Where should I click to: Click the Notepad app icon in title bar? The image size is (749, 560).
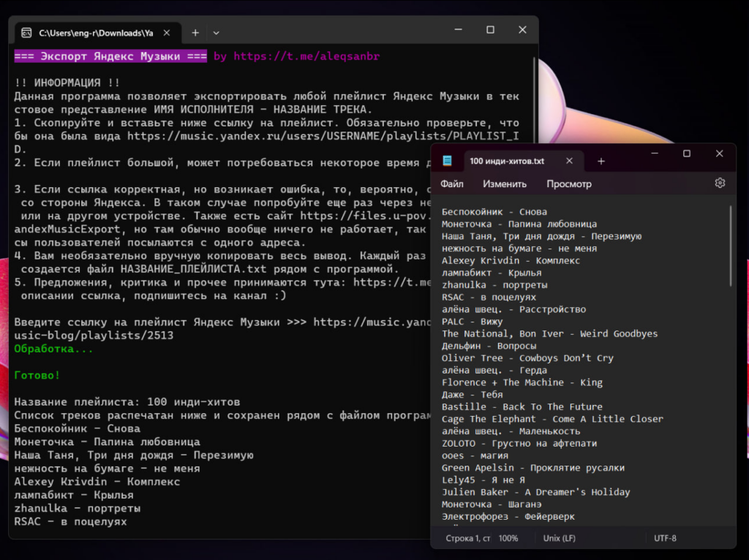tap(447, 161)
